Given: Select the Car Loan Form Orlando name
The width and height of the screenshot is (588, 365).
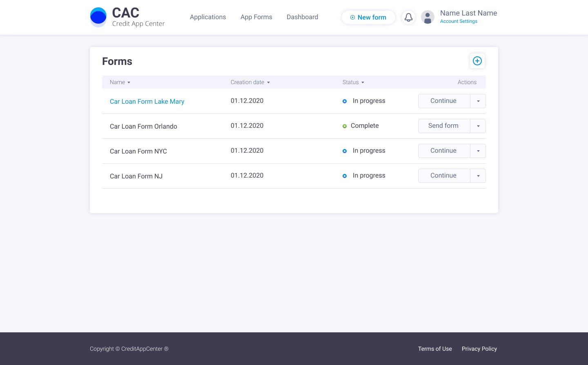Looking at the screenshot, I should 143,126.
